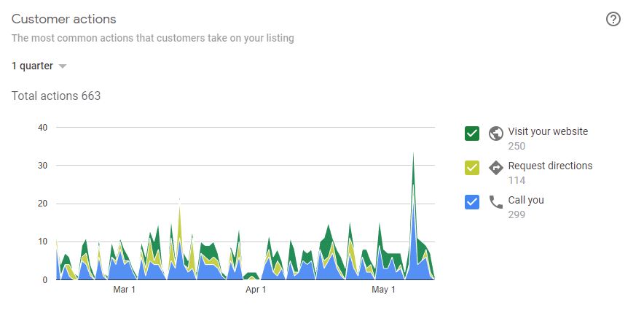The image size is (644, 313).
Task: Click the tallest chart peak in May
Action: pos(413,155)
